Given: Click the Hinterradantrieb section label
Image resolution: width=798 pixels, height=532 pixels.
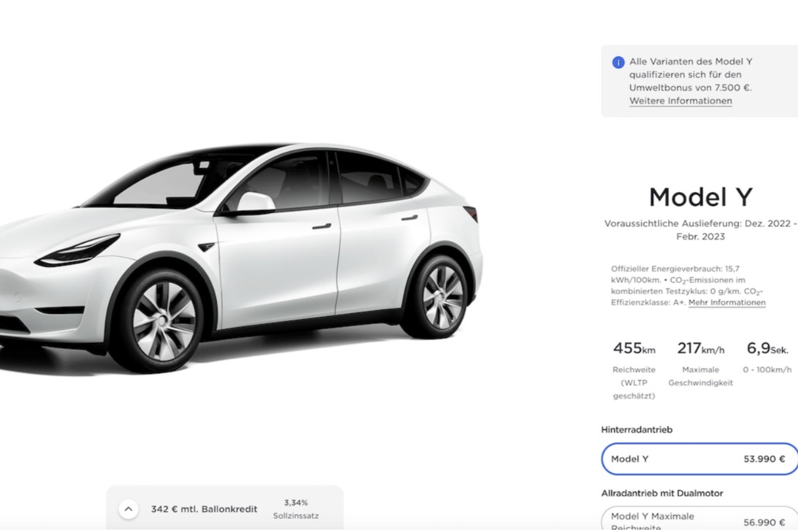Looking at the screenshot, I should pos(636,430).
